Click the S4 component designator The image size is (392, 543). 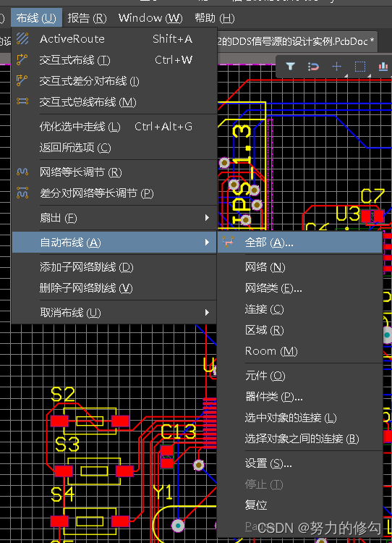pos(62,494)
